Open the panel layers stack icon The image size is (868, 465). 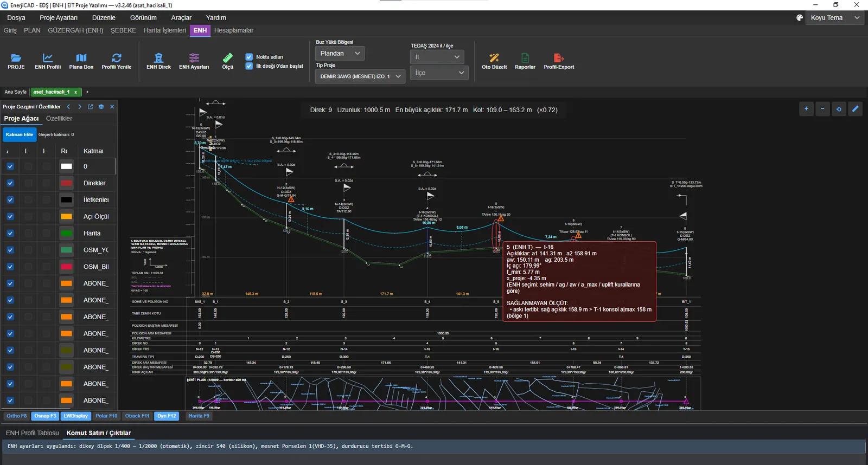tap(101, 107)
